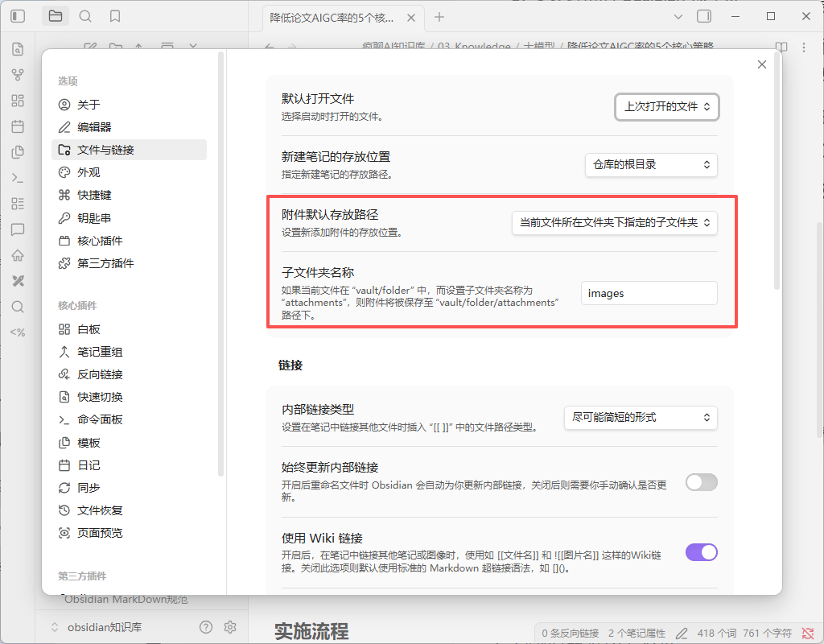
Task: Open command palette ribbon icon
Action: pos(18,178)
